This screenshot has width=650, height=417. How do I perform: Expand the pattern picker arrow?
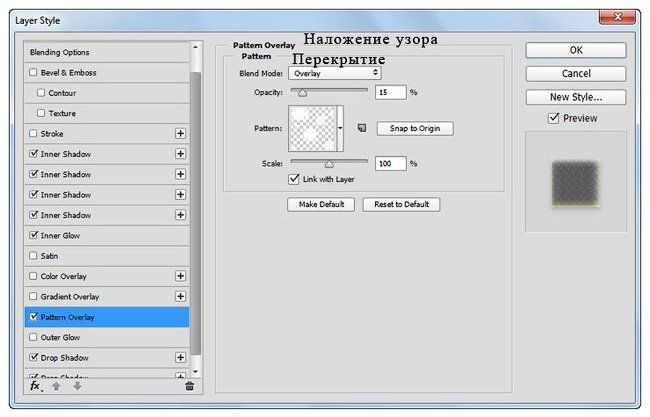point(342,128)
